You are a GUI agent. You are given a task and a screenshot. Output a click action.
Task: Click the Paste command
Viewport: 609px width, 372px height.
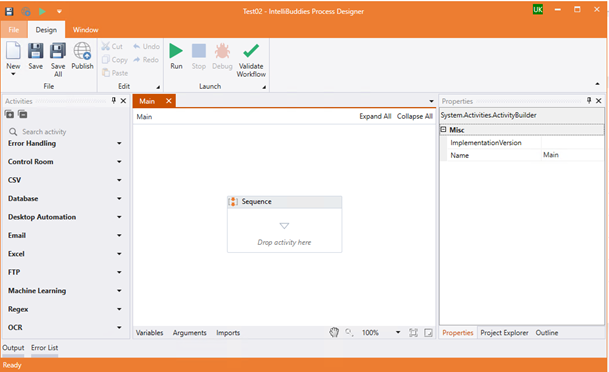click(x=115, y=73)
